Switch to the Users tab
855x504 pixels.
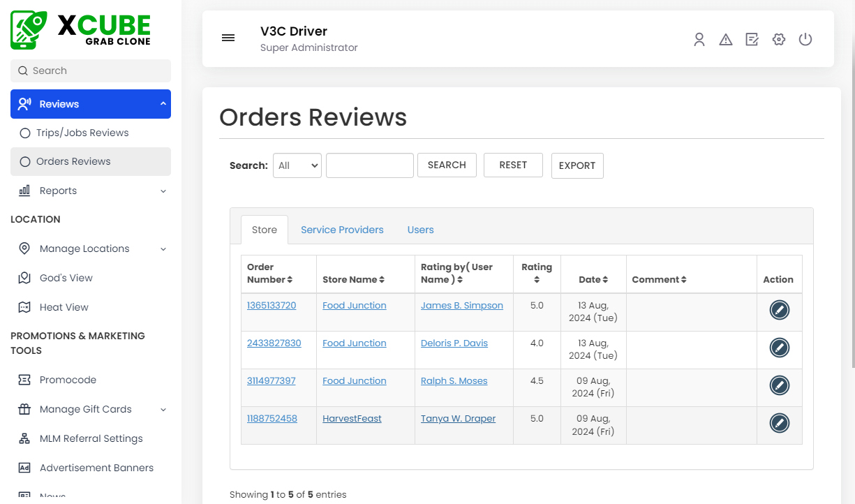pos(420,229)
